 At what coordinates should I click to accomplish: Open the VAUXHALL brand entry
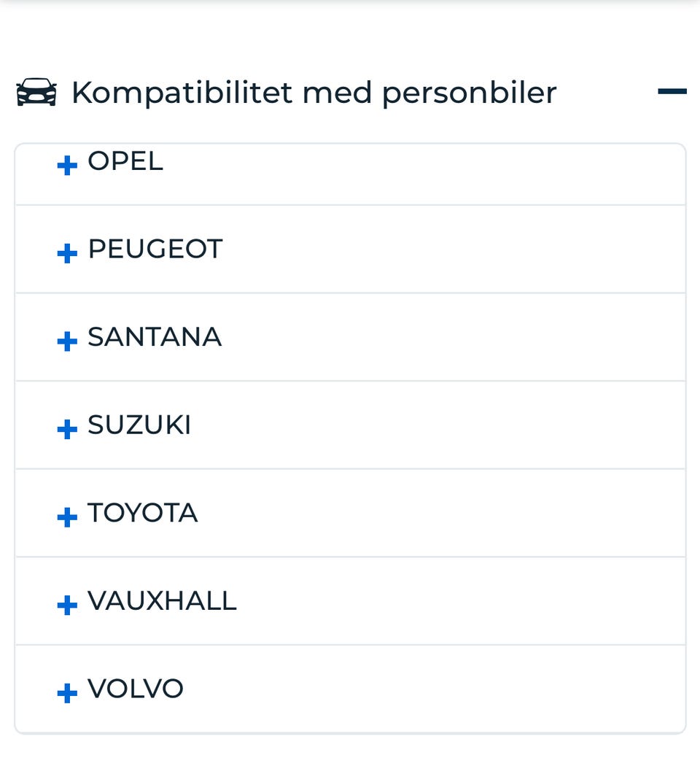tap(162, 601)
